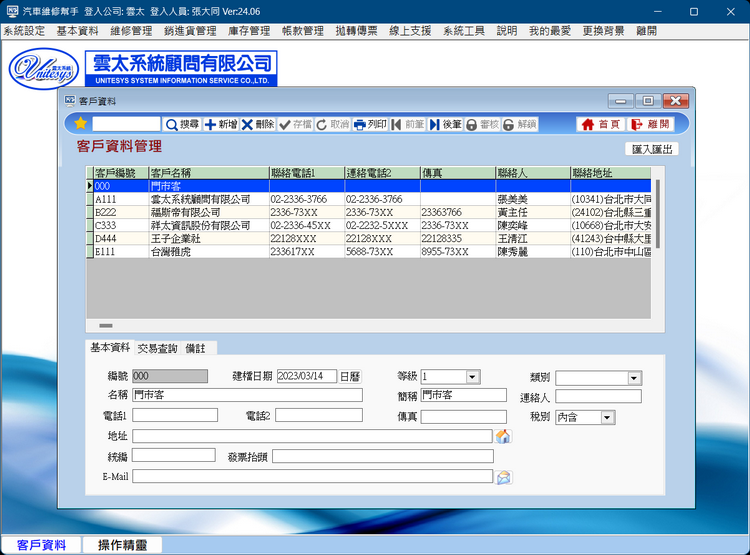The image size is (750, 555).
Task: Open the 系統設定 menu
Action: pyautogui.click(x=24, y=31)
